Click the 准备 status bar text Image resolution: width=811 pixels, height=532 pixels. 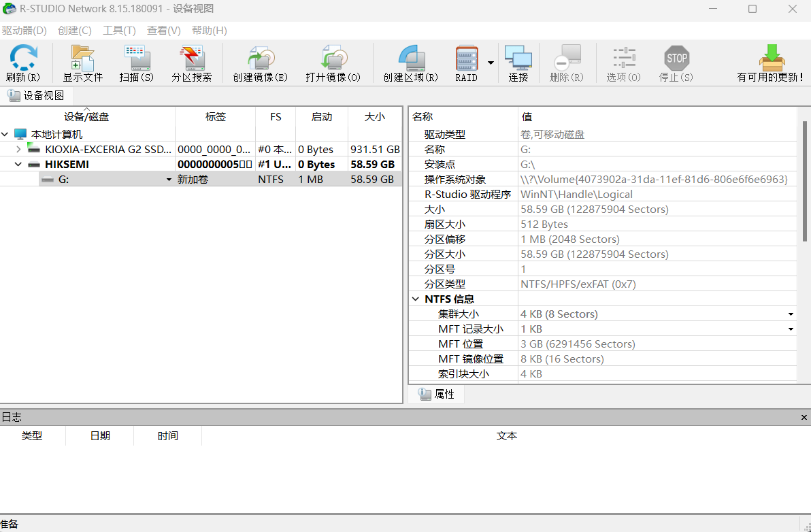click(x=10, y=525)
